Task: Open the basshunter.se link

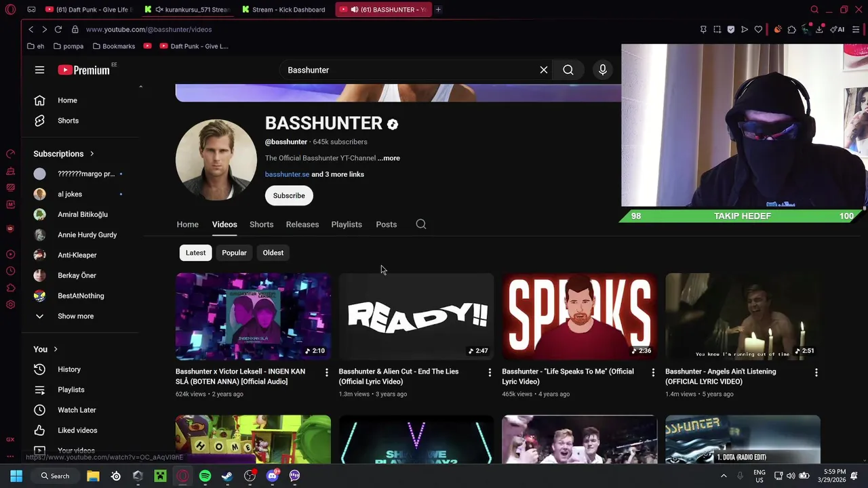Action: coord(287,174)
